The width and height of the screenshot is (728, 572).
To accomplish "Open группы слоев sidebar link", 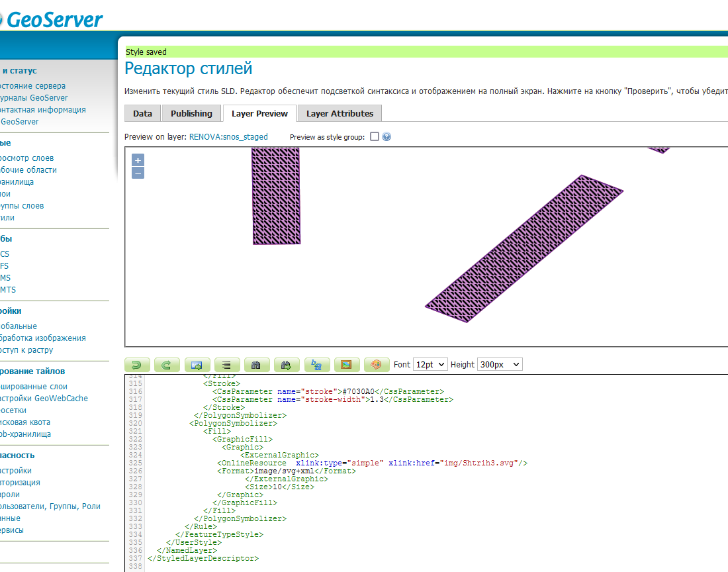I will pos(22,206).
